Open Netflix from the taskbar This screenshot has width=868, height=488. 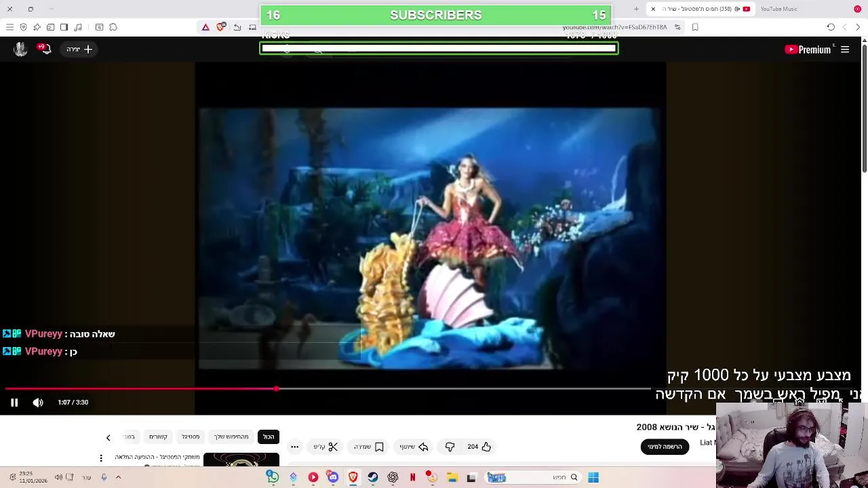(412, 478)
